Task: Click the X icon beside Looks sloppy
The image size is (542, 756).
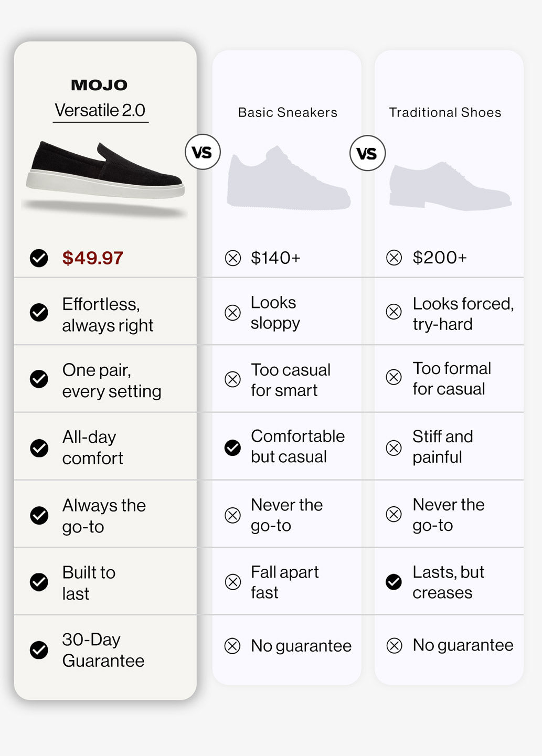Action: click(232, 313)
